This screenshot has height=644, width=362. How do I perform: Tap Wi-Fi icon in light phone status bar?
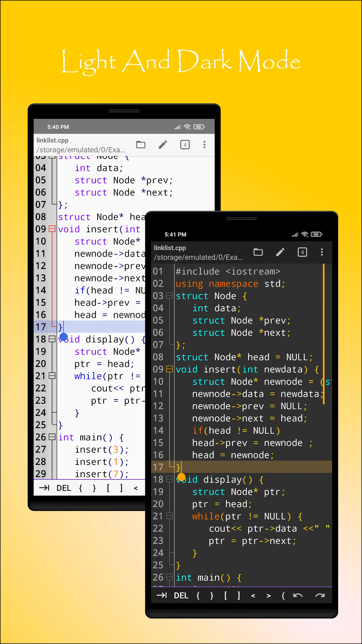187,127
